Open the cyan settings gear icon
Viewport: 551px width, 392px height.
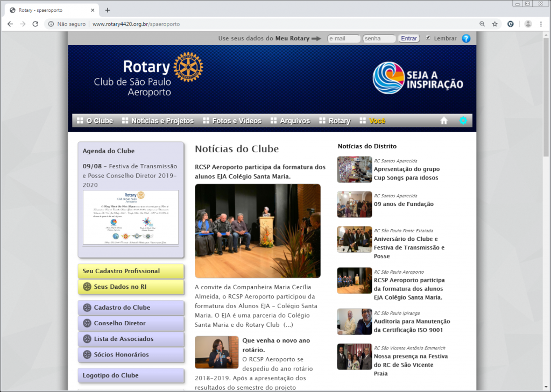(463, 120)
